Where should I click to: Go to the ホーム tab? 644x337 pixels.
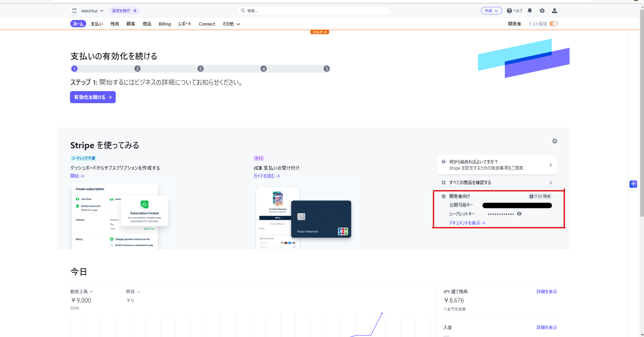tap(78, 24)
